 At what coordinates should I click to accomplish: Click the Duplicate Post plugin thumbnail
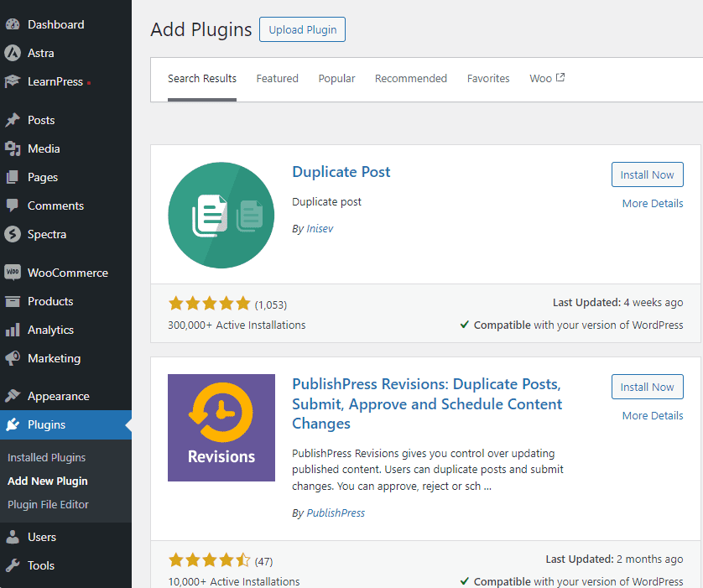point(221,215)
